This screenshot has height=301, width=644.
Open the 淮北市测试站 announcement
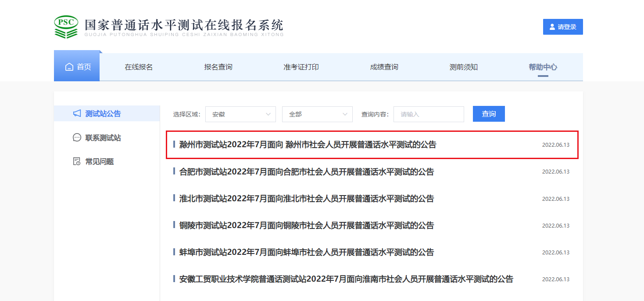[x=307, y=199]
